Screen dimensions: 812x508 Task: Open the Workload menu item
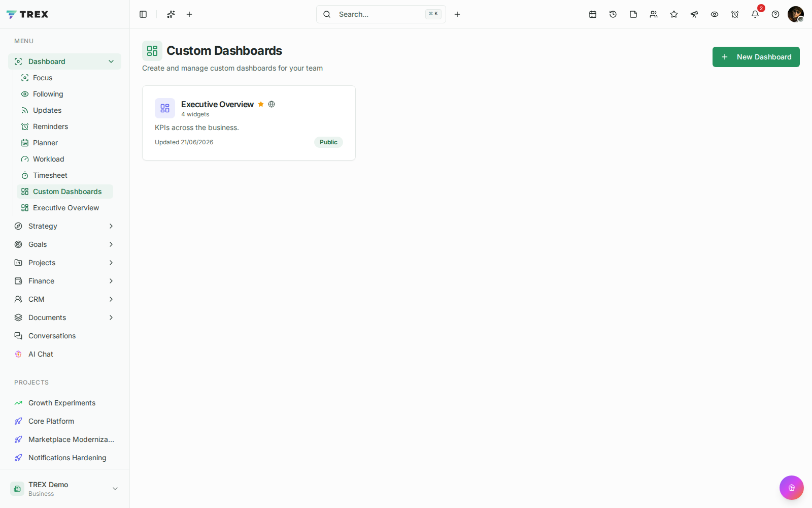pos(65,159)
